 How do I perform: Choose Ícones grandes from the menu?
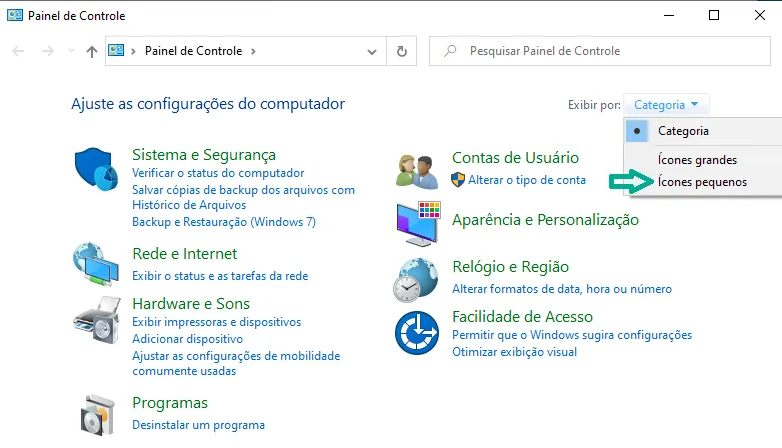tap(697, 160)
